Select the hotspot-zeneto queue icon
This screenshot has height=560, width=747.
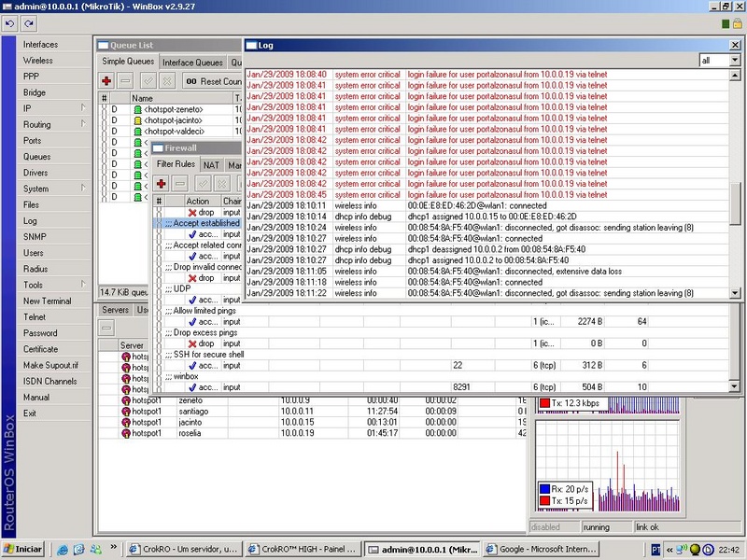pos(137,109)
